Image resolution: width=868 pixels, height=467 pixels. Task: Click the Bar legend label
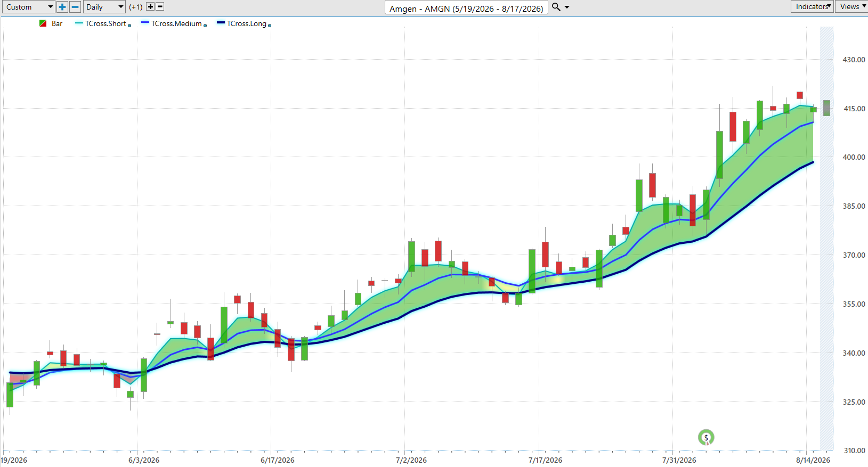(57, 23)
